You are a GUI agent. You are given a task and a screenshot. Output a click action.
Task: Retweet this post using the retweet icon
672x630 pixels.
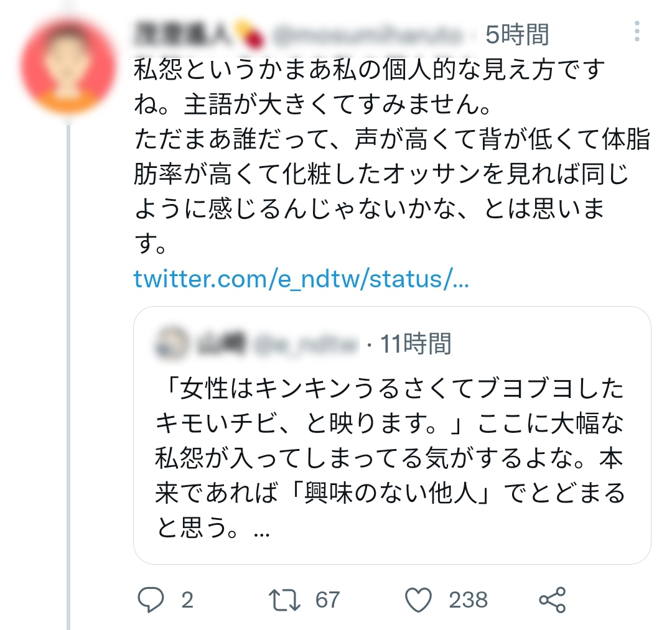[284, 600]
